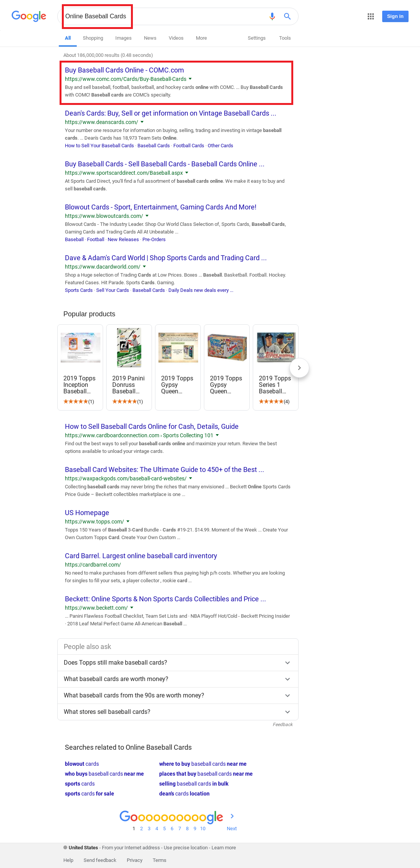Click the voice search microphone icon

(x=272, y=16)
